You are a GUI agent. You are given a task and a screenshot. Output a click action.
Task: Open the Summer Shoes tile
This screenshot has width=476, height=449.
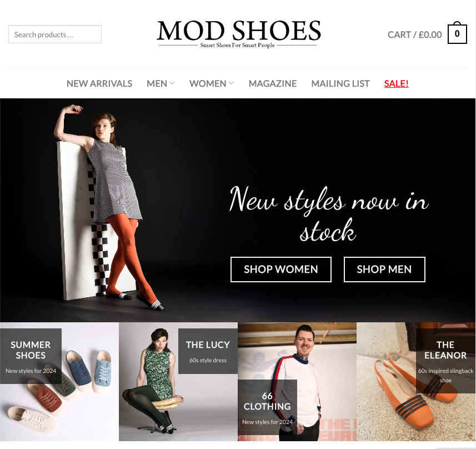(59, 382)
